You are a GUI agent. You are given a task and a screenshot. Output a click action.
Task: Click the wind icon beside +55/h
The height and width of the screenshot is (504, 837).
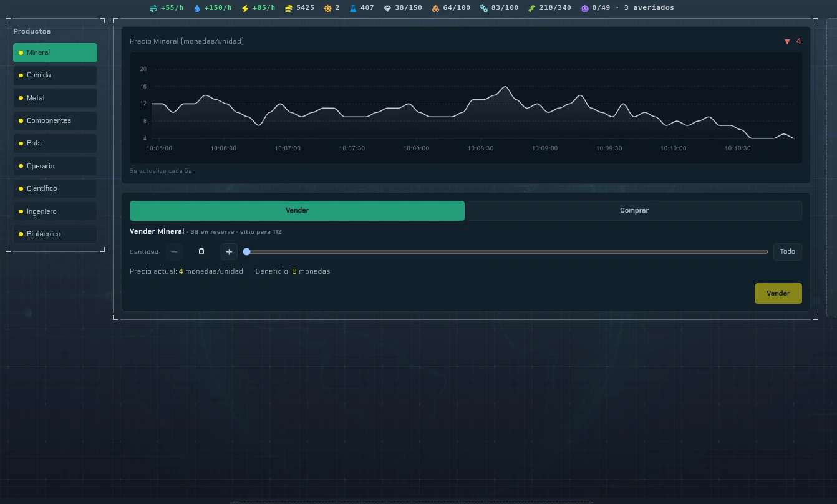point(153,8)
